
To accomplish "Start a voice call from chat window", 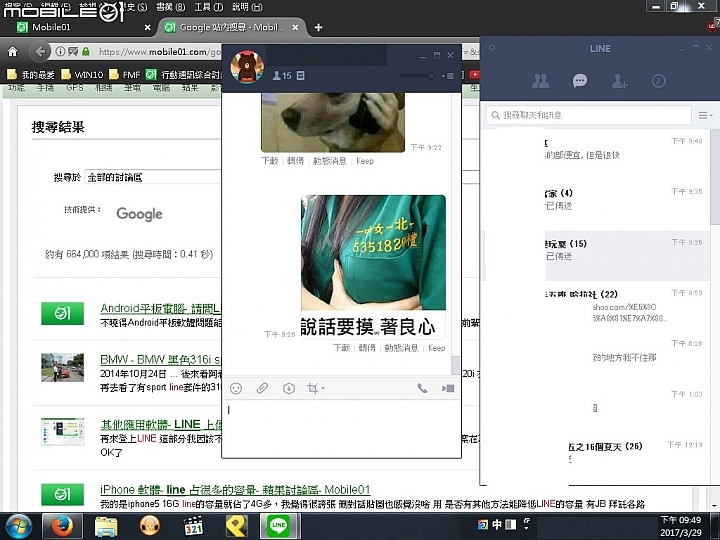I will tap(422, 388).
